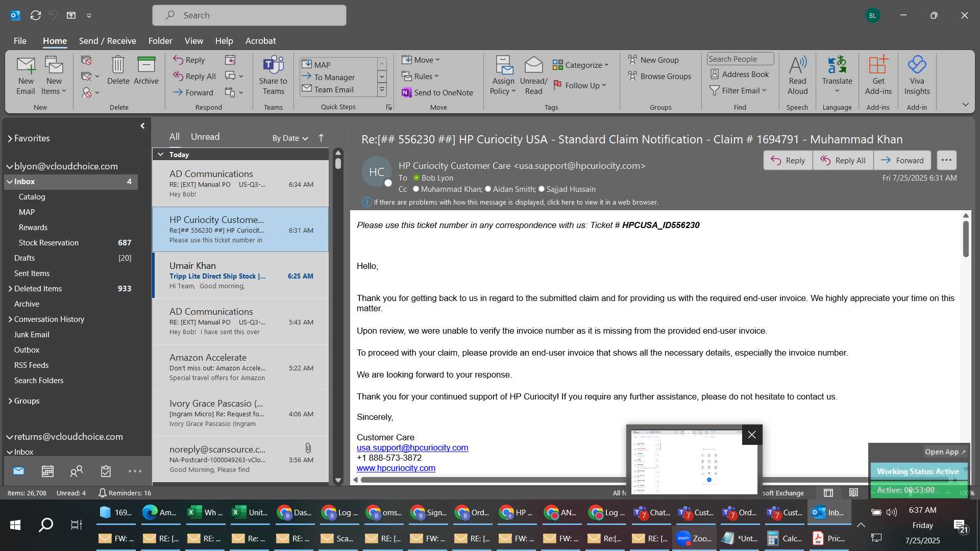The width and height of the screenshot is (980, 551).
Task: Click the Read Aloud icon
Action: click(x=797, y=76)
